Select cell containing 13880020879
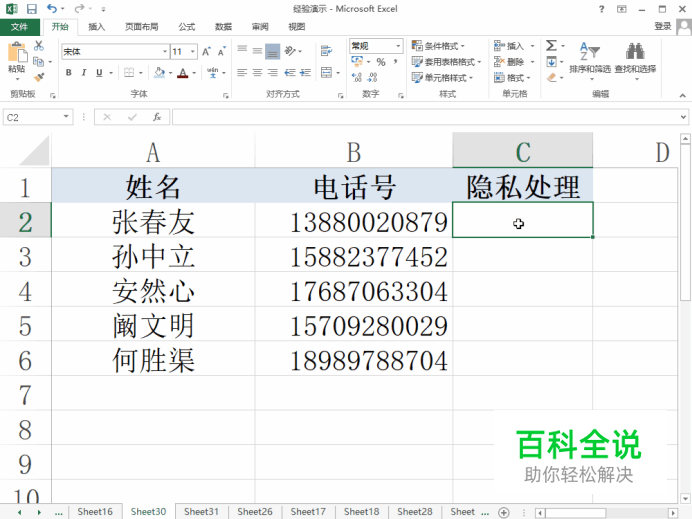 point(354,220)
